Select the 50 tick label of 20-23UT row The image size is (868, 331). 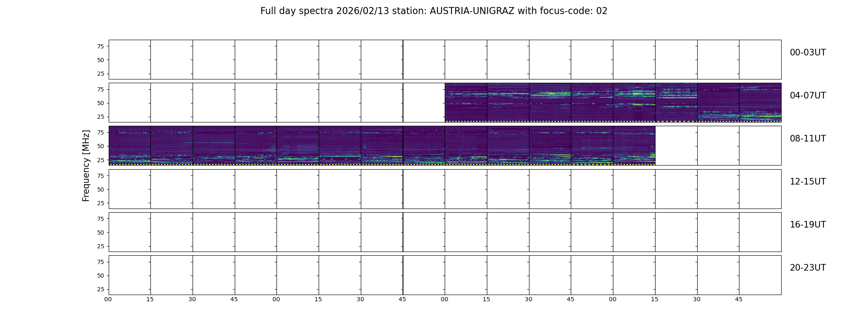[100, 276]
